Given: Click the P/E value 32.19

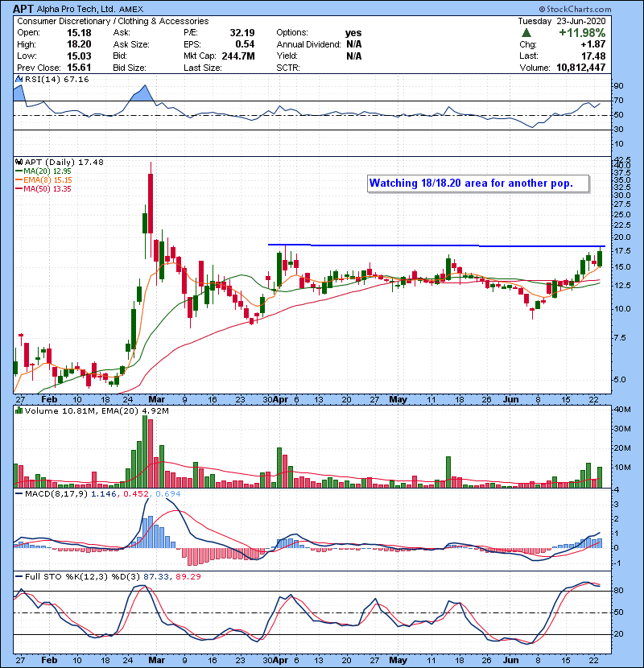Looking at the screenshot, I should [242, 33].
